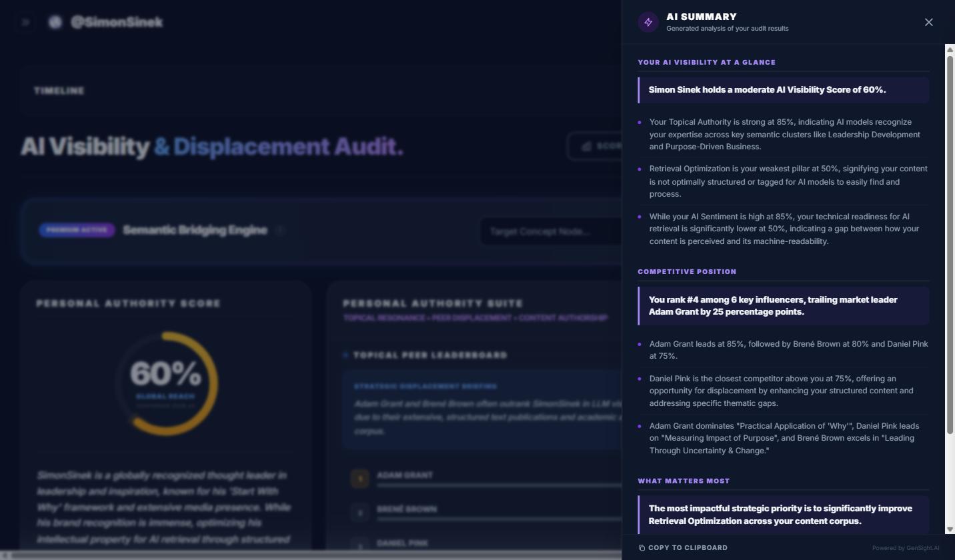
Task: Click the Copy to Clipboard button
Action: pos(682,547)
